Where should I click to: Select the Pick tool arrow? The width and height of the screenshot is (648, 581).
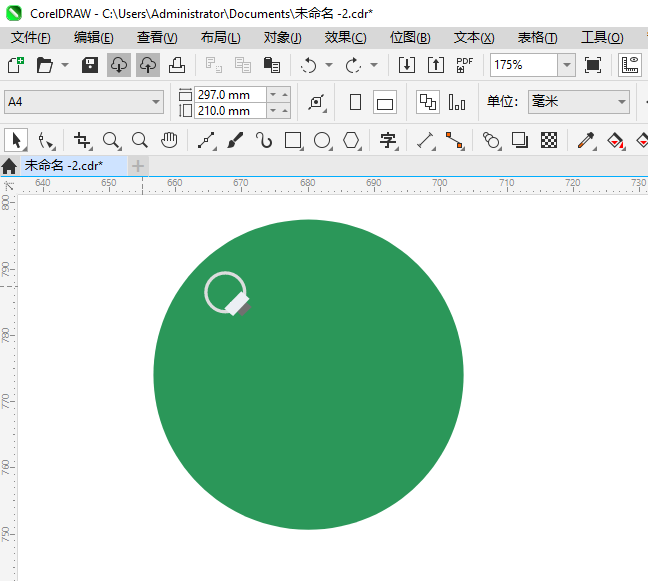pyautogui.click(x=17, y=141)
